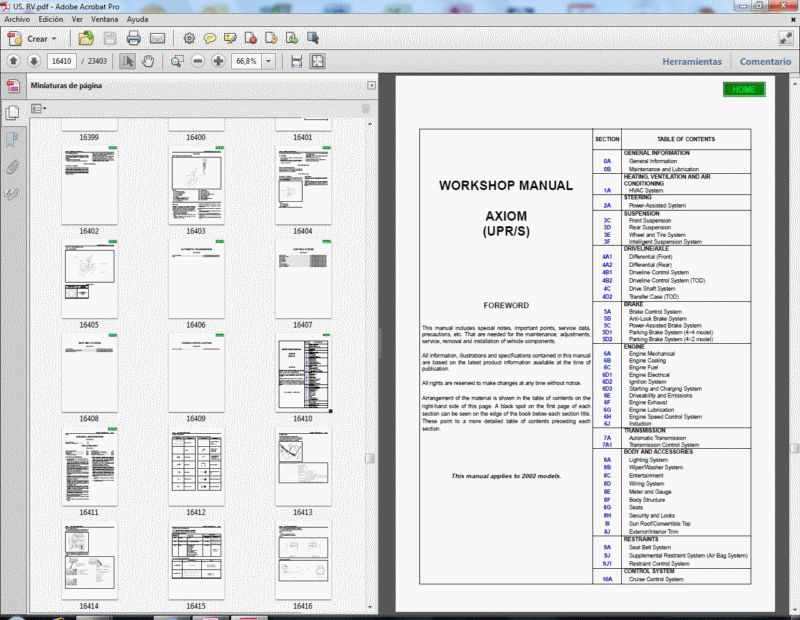Image resolution: width=800 pixels, height=620 pixels.
Task: Select thumbnail of page 16416
Action: 304,560
